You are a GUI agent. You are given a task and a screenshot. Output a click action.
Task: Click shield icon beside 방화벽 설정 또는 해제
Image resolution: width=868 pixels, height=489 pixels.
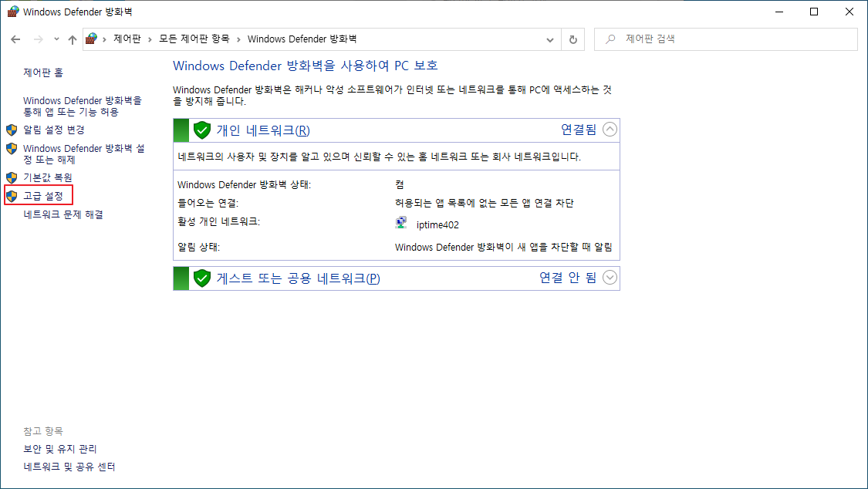pyautogui.click(x=12, y=149)
